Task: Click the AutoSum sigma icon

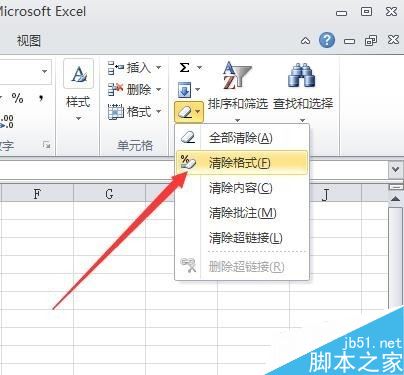Action: click(x=184, y=68)
